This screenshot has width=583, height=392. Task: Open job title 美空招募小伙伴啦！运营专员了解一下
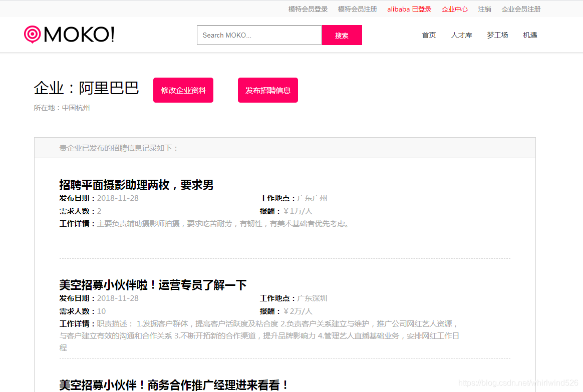click(x=153, y=285)
